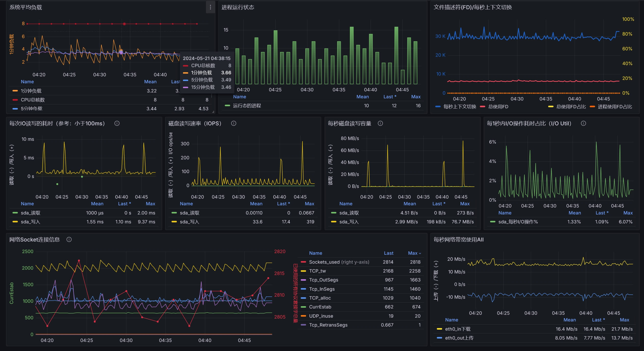
Task: Click 每秒上下文切换 legend label
Action: [x=459, y=107]
